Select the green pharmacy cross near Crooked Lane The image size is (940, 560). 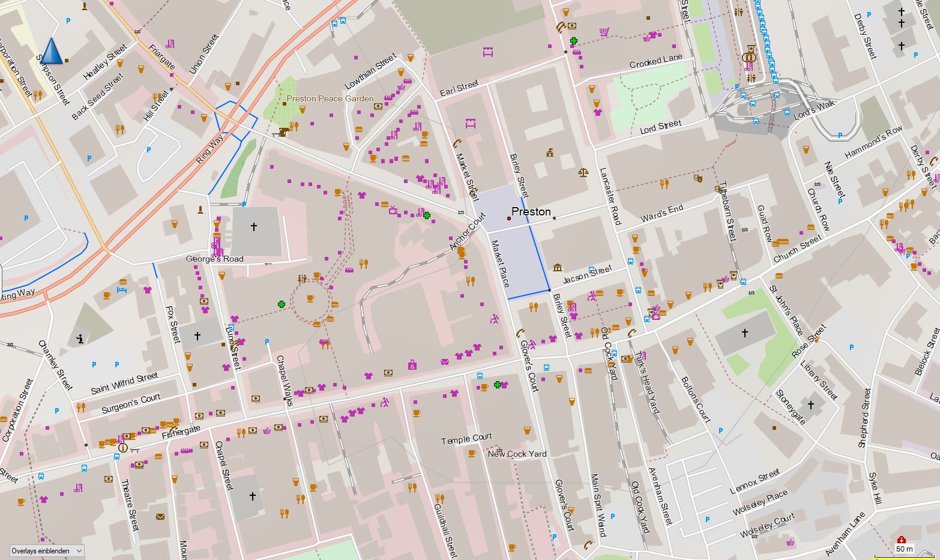(574, 41)
